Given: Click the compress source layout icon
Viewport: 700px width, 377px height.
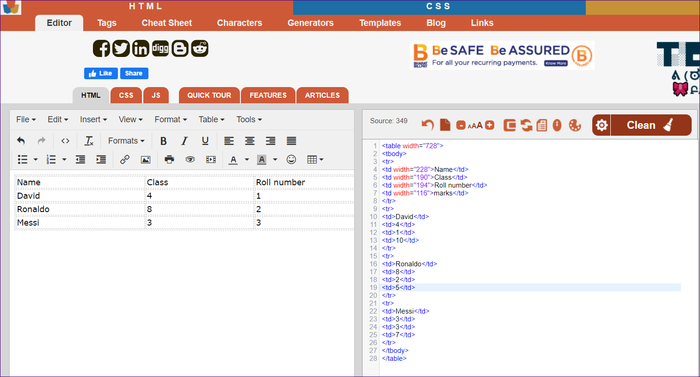Looking at the screenshot, I should 509,126.
